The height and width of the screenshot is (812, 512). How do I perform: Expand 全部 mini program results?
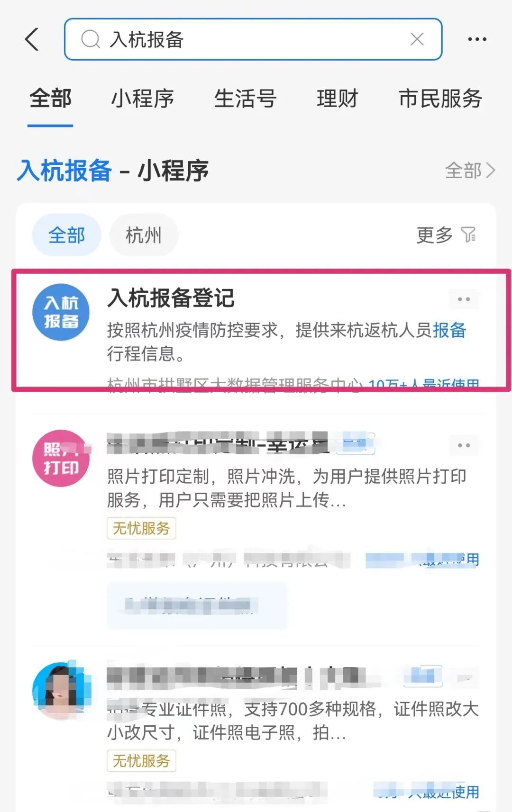coord(470,171)
